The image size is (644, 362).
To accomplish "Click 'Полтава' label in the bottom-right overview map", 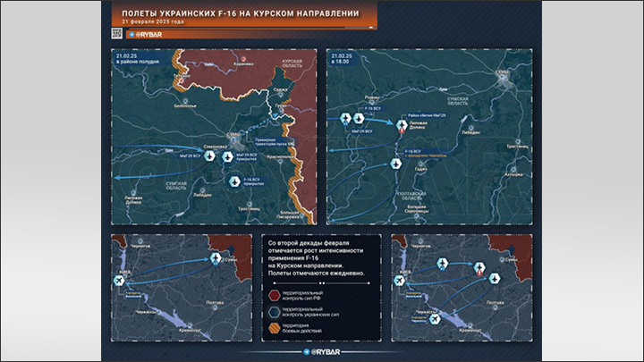I will pyautogui.click(x=495, y=302).
